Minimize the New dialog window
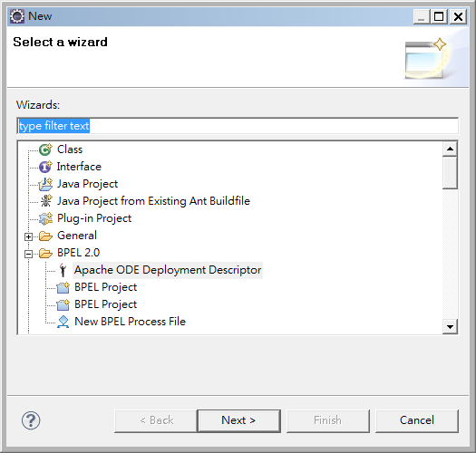 [x=422, y=16]
